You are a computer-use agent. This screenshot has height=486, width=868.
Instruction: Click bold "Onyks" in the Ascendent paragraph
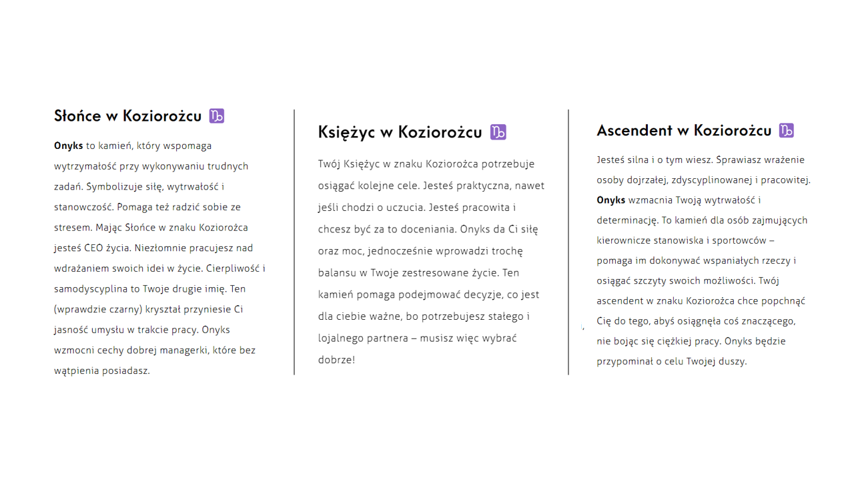click(610, 200)
